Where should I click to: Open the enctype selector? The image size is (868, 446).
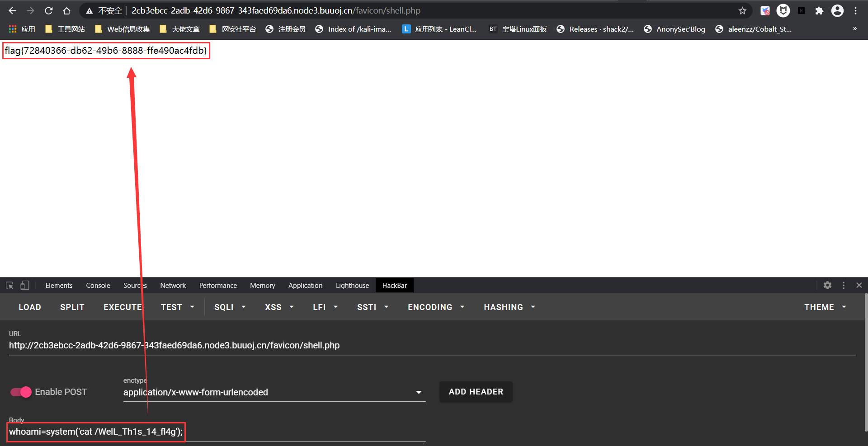pos(274,392)
